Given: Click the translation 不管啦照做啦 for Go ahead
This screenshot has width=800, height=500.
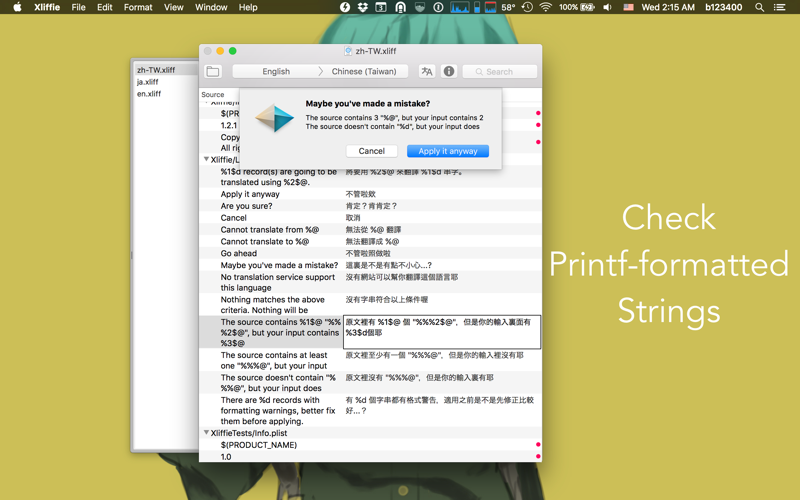Looking at the screenshot, I should tap(368, 253).
